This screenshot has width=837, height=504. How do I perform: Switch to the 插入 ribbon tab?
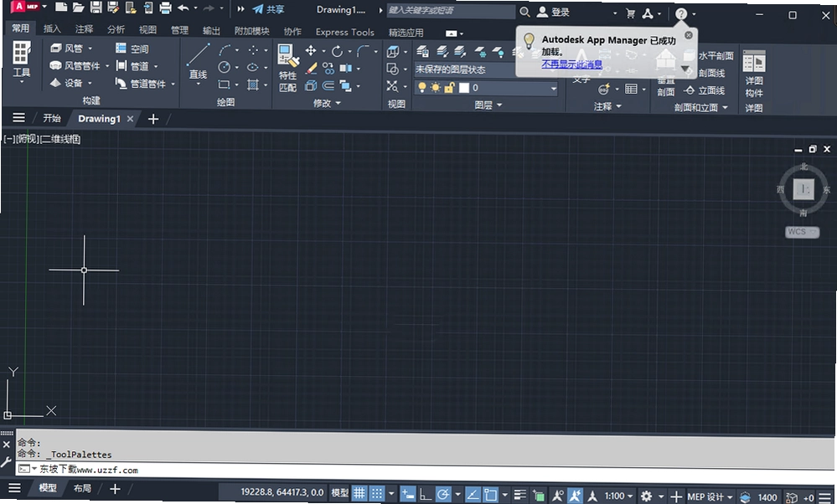click(x=52, y=29)
